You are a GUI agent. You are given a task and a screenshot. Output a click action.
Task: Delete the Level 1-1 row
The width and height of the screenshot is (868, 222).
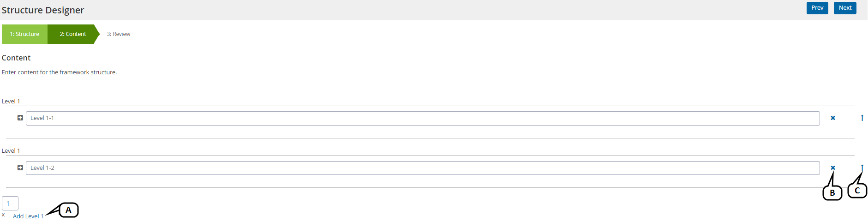(833, 118)
